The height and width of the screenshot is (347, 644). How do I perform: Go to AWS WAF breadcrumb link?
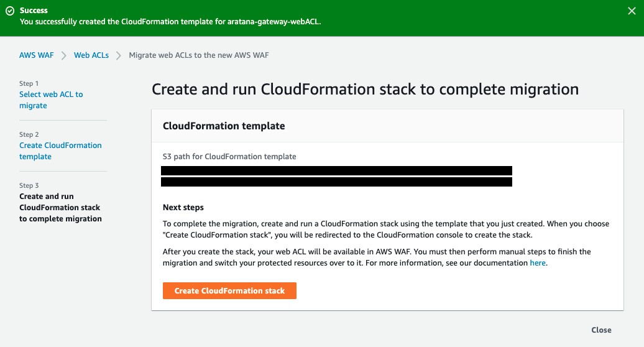point(36,55)
